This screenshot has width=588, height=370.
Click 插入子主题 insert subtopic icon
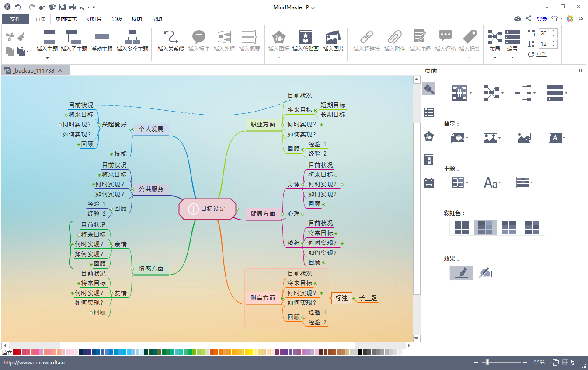73,37
